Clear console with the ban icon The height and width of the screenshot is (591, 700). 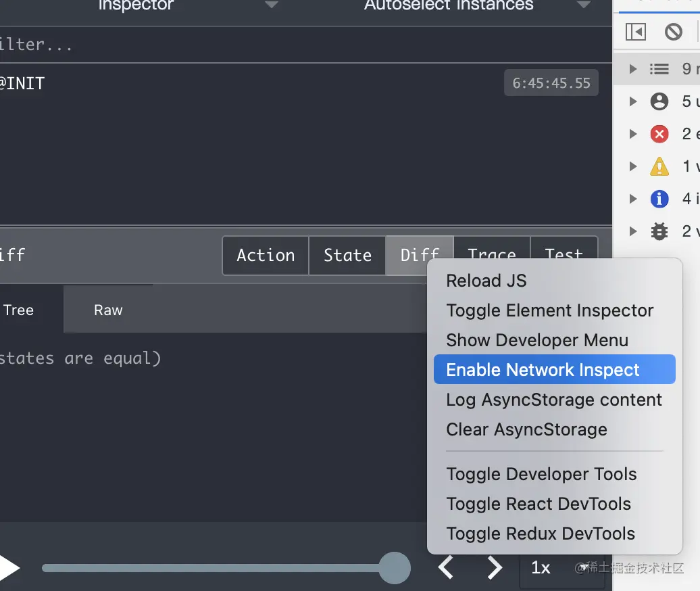point(673,32)
